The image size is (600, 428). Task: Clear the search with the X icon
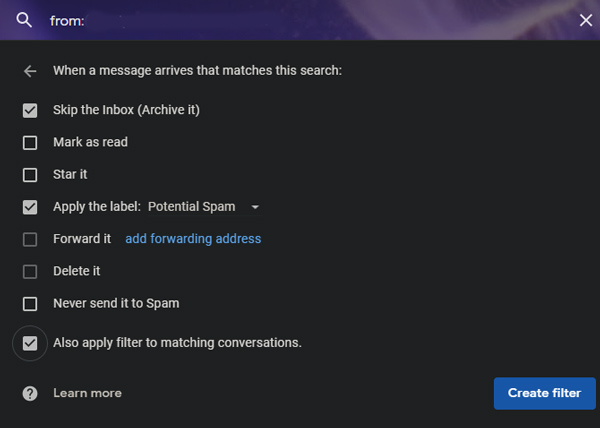[586, 20]
